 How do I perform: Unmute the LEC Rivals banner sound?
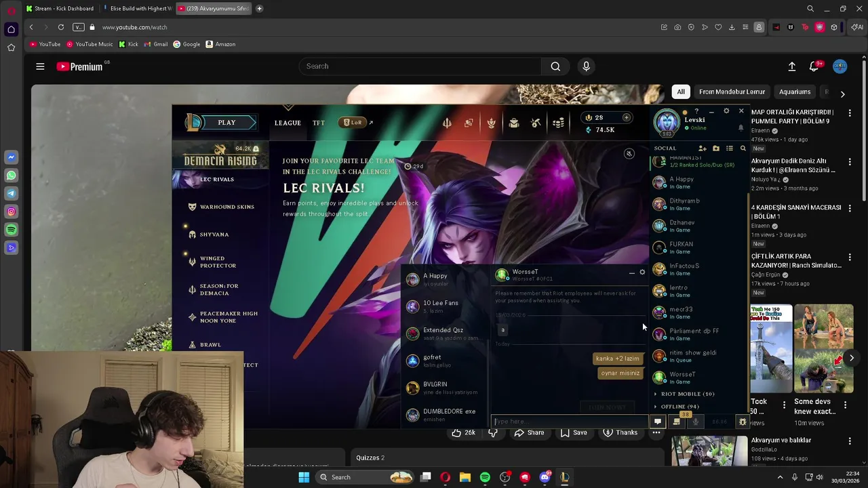pyautogui.click(x=629, y=154)
